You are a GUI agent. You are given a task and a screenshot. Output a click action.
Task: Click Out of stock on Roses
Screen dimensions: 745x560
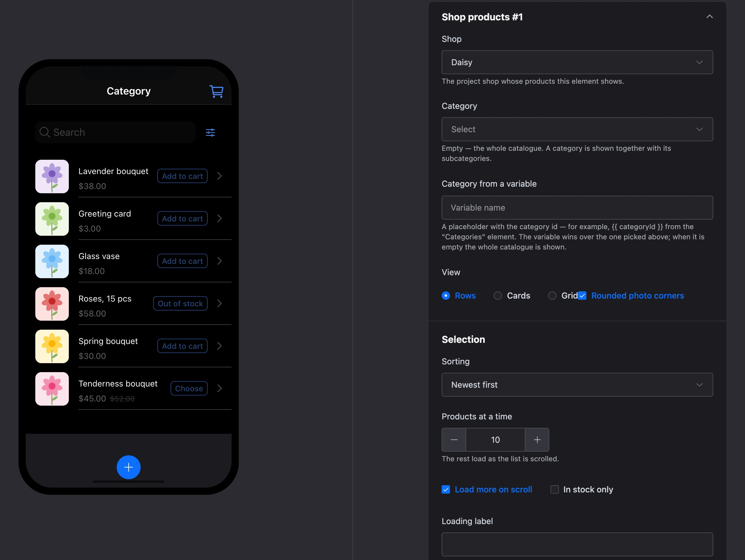tap(180, 303)
